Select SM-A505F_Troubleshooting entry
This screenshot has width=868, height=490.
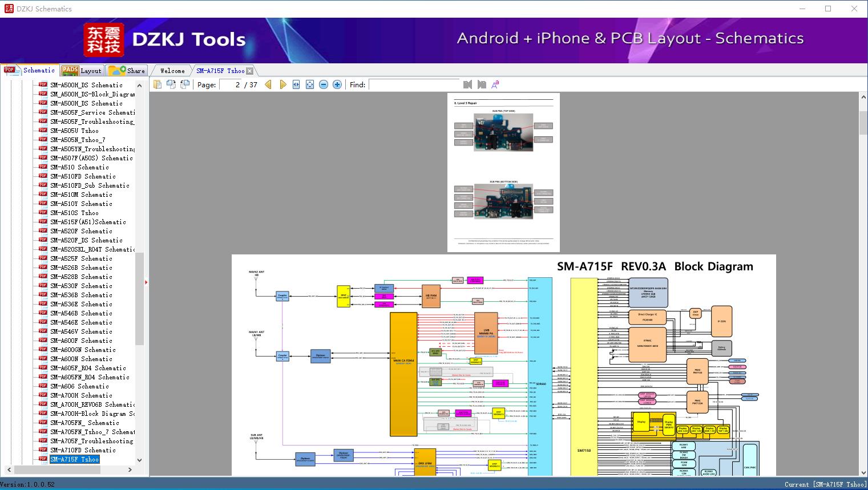click(x=92, y=122)
